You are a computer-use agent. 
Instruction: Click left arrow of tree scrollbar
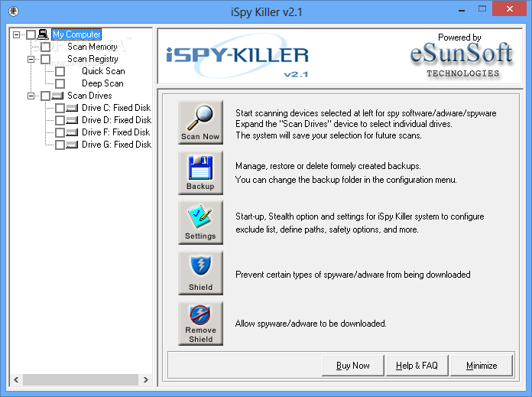(16, 379)
